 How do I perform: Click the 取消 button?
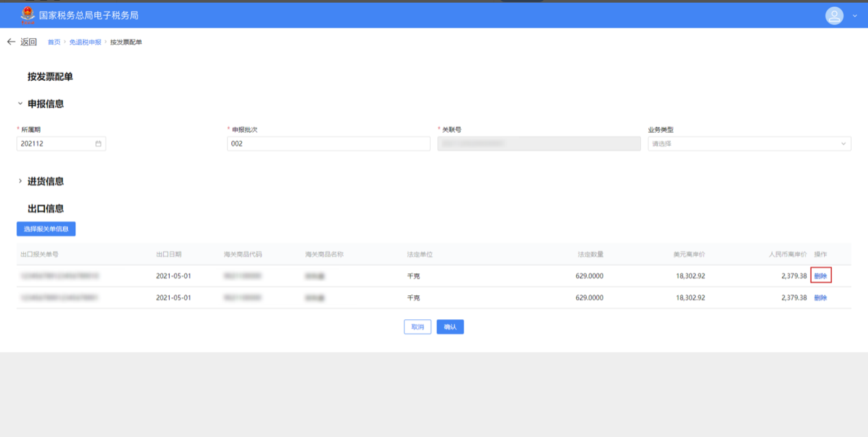coord(418,327)
